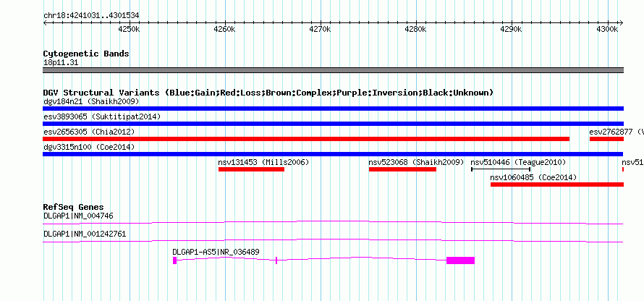The image size is (644, 301).
Task: Click the 4270k ruler tick label
Action: click(x=321, y=29)
